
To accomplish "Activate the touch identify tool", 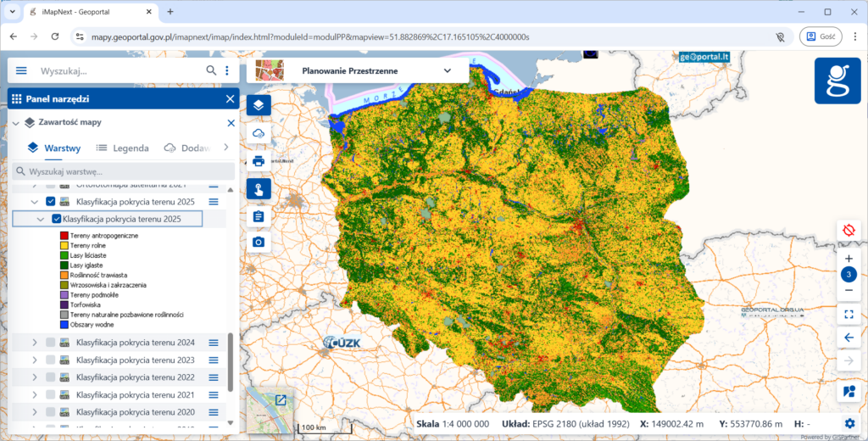I will (x=259, y=188).
